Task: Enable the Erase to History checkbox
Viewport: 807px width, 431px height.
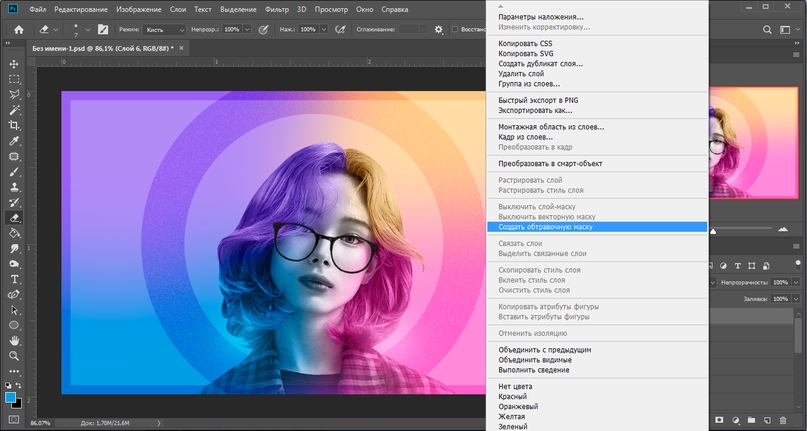Action: pyautogui.click(x=454, y=29)
